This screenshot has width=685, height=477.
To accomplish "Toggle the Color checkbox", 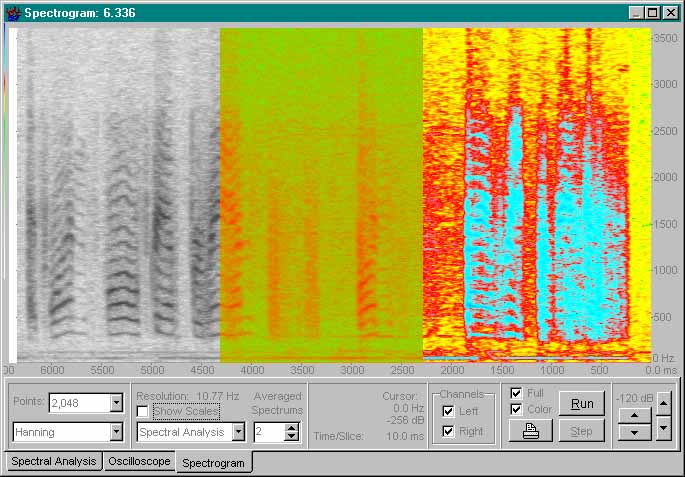I will point(516,409).
